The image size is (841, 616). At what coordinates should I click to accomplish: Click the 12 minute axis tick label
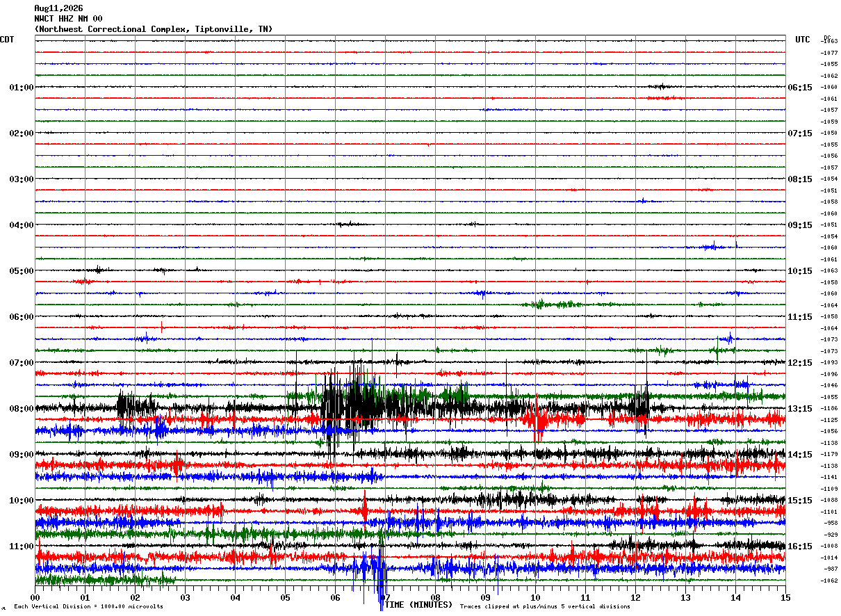tap(636, 598)
